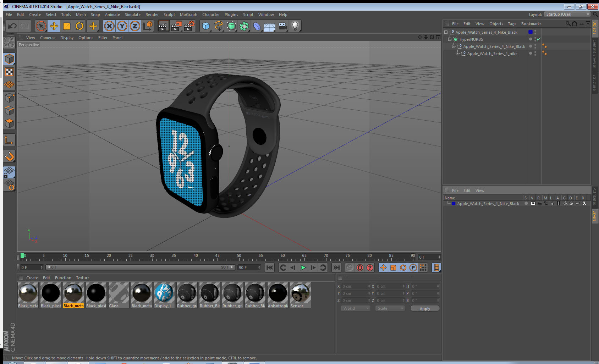Screen dimensions: 599x364
Task: Click timeline frame 45 marker
Action: pos(217,257)
